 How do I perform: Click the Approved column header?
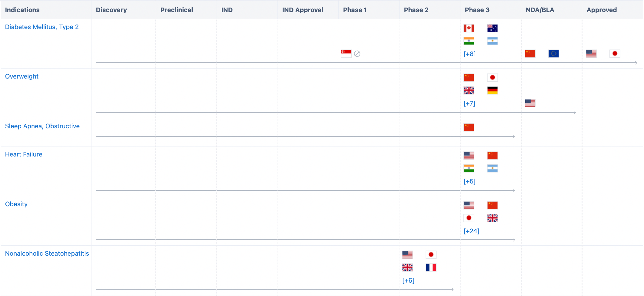coord(602,10)
